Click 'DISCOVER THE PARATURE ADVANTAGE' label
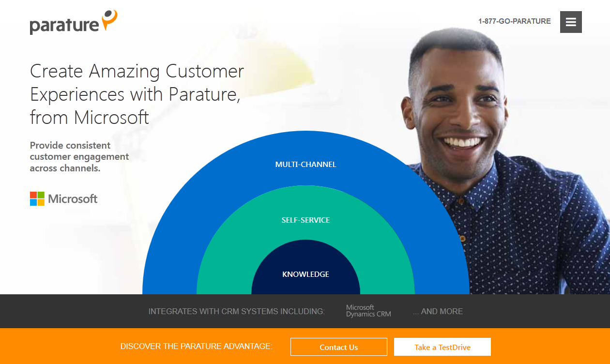 click(197, 347)
